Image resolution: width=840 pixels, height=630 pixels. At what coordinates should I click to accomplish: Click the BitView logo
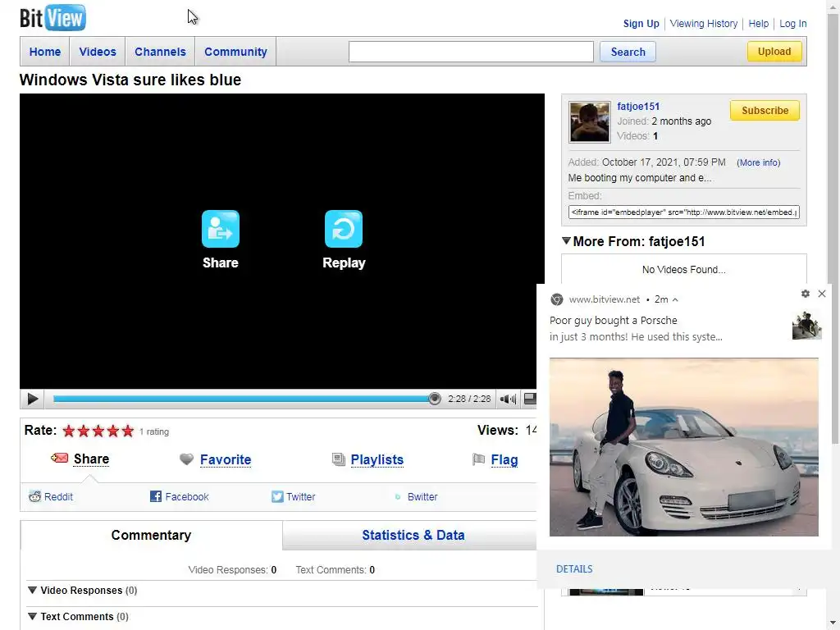52,18
